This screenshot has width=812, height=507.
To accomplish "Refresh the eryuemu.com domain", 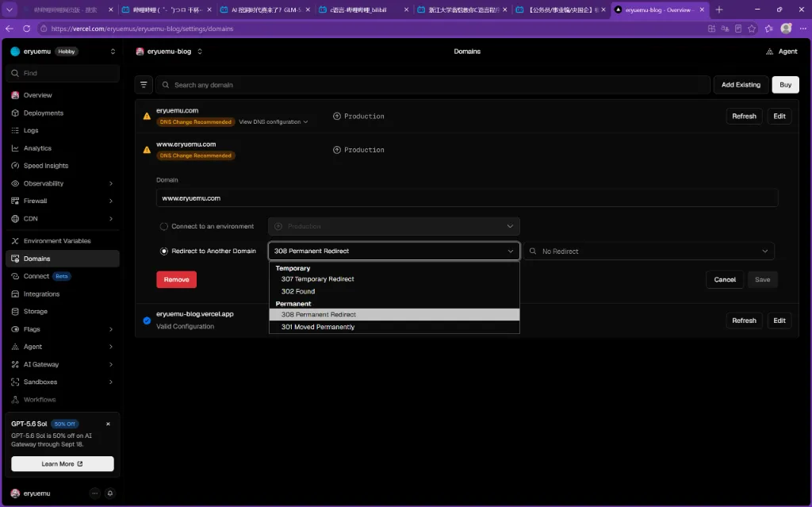I will pos(744,116).
